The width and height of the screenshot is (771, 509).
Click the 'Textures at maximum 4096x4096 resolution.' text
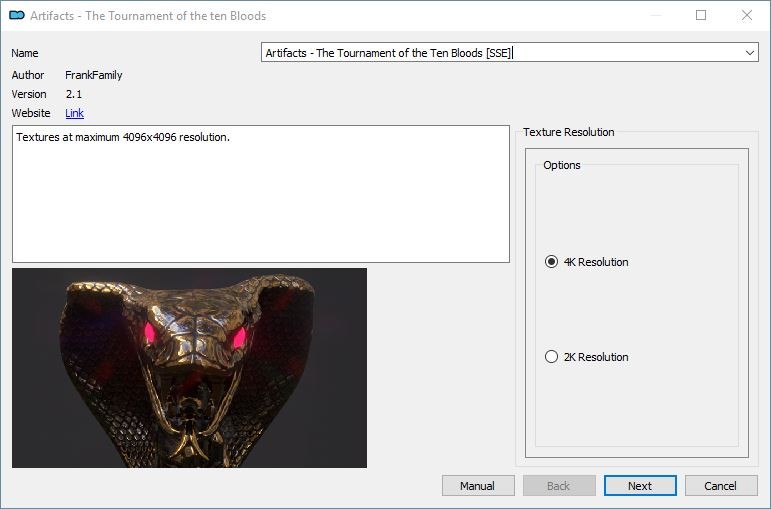(123, 137)
